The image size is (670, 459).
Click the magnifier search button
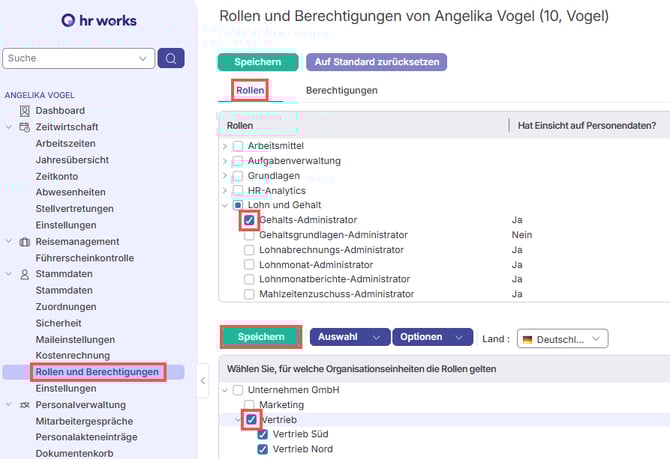point(171,58)
